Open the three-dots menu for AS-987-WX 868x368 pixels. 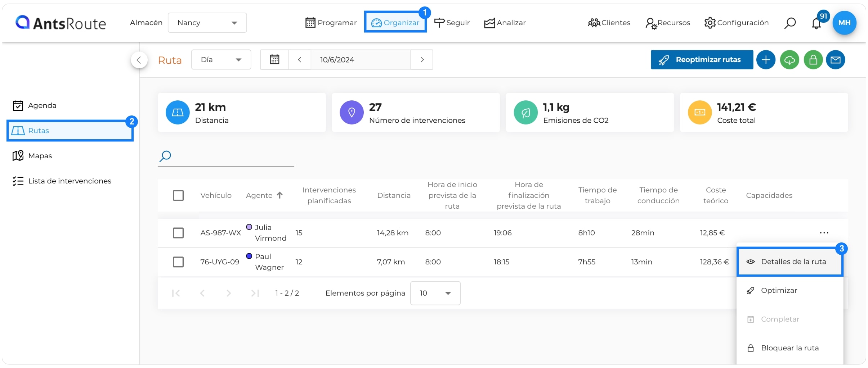(x=824, y=233)
